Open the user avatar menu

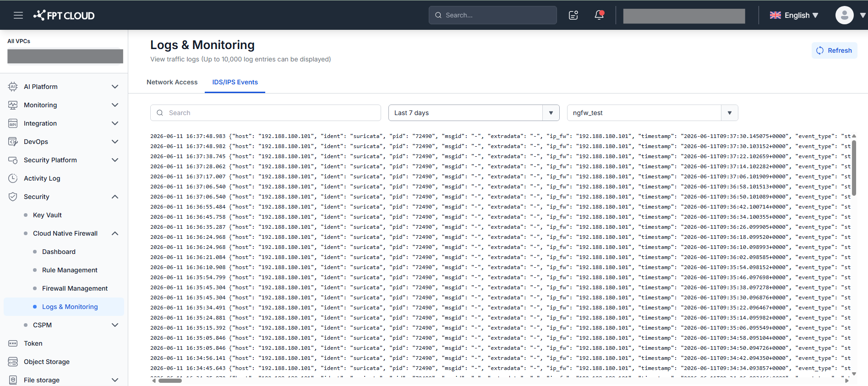(844, 15)
